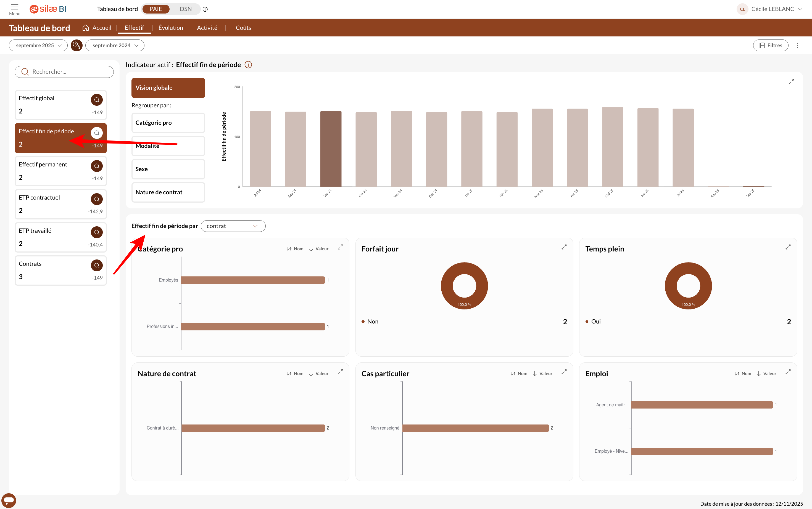Group by Nature de contrat
Image resolution: width=812 pixels, height=509 pixels.
pos(168,192)
